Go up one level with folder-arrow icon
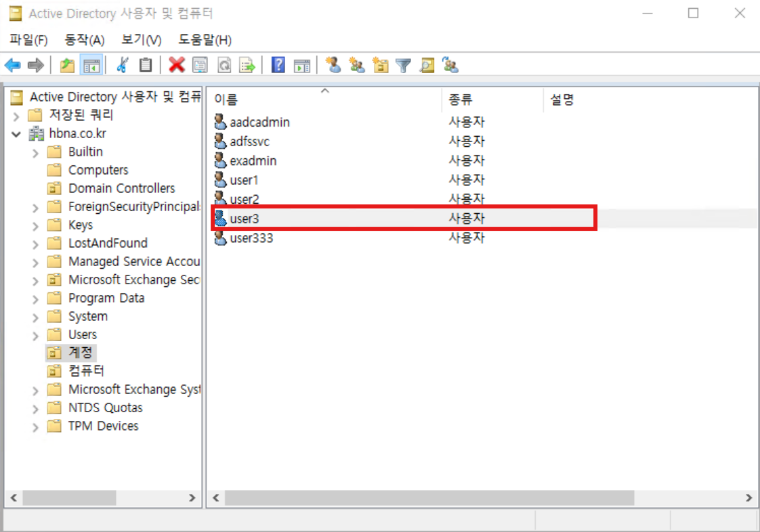Viewport: 760px width, 532px height. click(67, 65)
